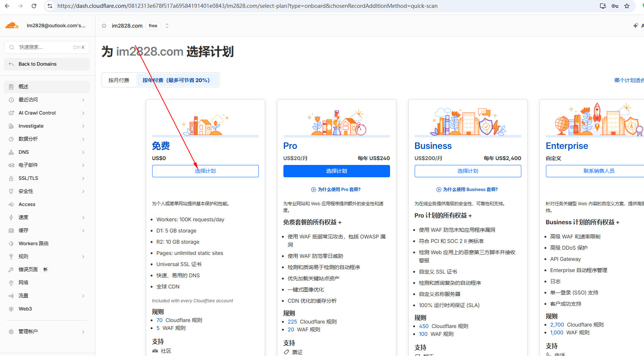Bookmark page with star icon in address bar
644x356 pixels.
tap(627, 6)
